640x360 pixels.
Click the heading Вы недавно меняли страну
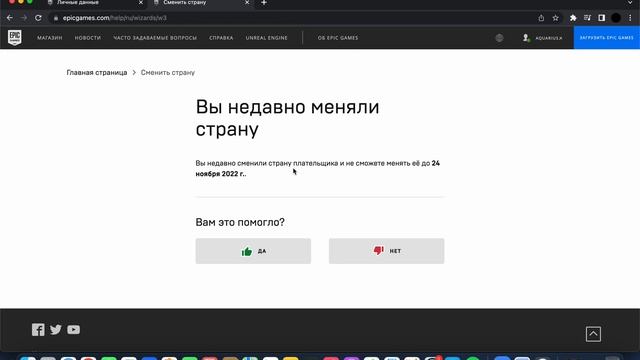[x=287, y=118]
